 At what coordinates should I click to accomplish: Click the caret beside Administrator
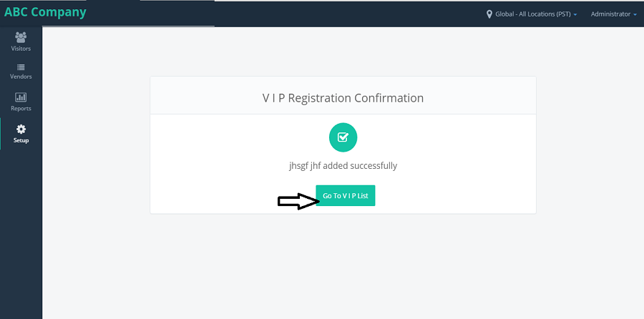pyautogui.click(x=635, y=14)
